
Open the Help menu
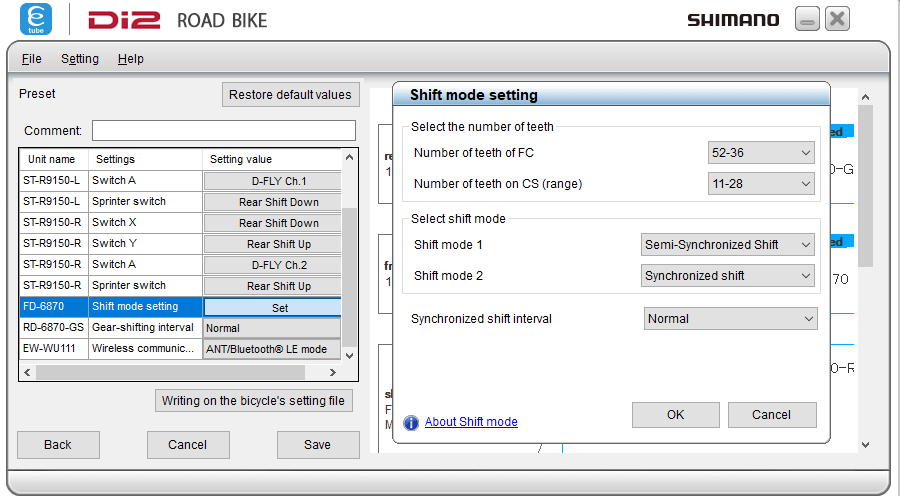(x=130, y=59)
